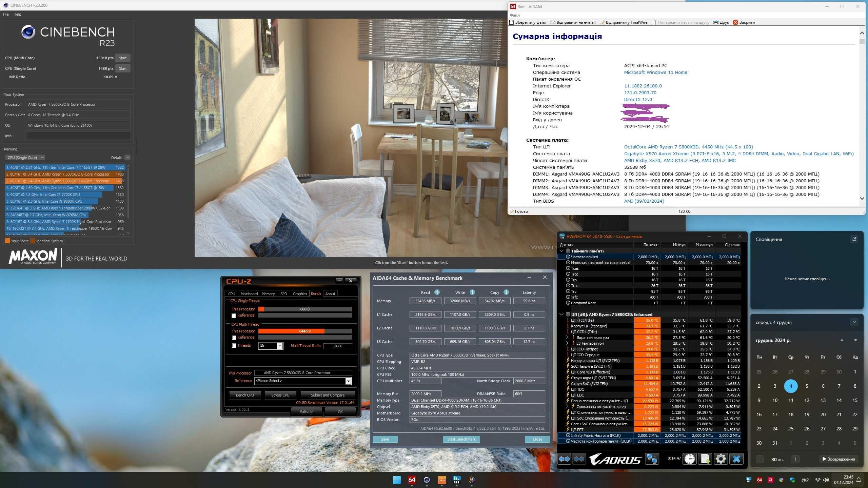The image size is (868, 488).
Task: Click Bench CPU button in CPU-Z
Action: pos(245,395)
